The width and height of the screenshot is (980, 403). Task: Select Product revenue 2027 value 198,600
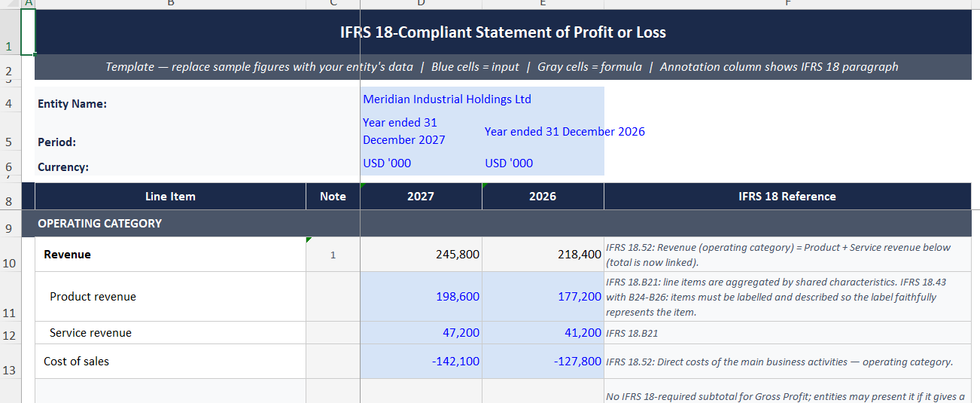click(x=421, y=297)
